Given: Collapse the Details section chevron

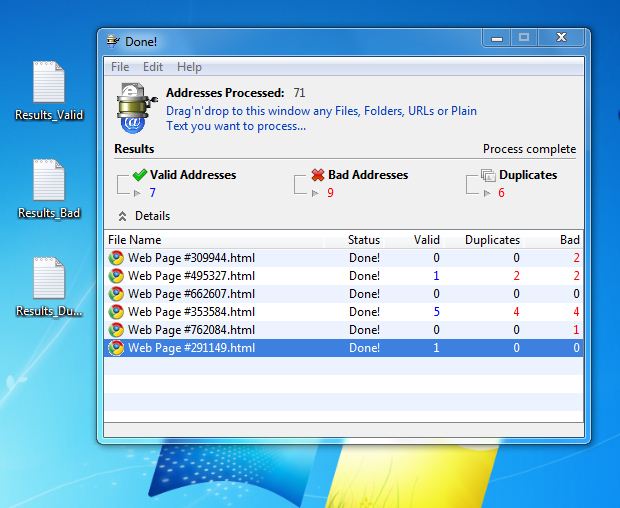Looking at the screenshot, I should point(122,216).
